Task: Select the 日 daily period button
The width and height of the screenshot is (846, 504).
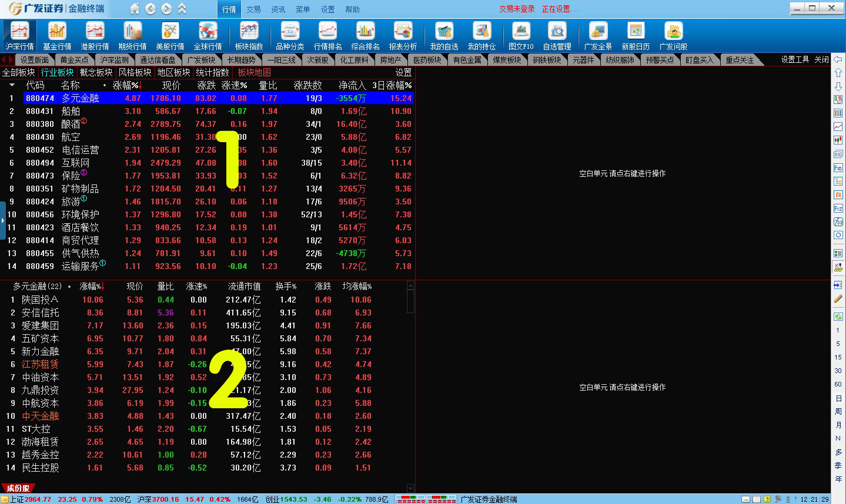Action: [x=838, y=398]
